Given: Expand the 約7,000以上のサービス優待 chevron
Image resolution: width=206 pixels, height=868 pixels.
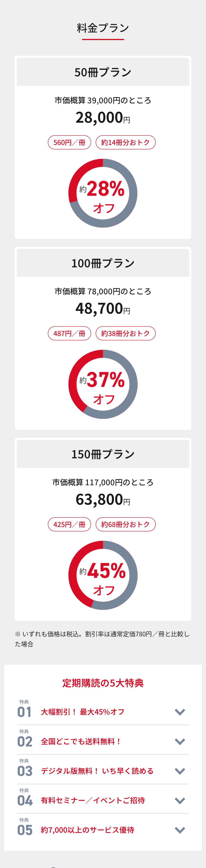Looking at the screenshot, I should [180, 830].
